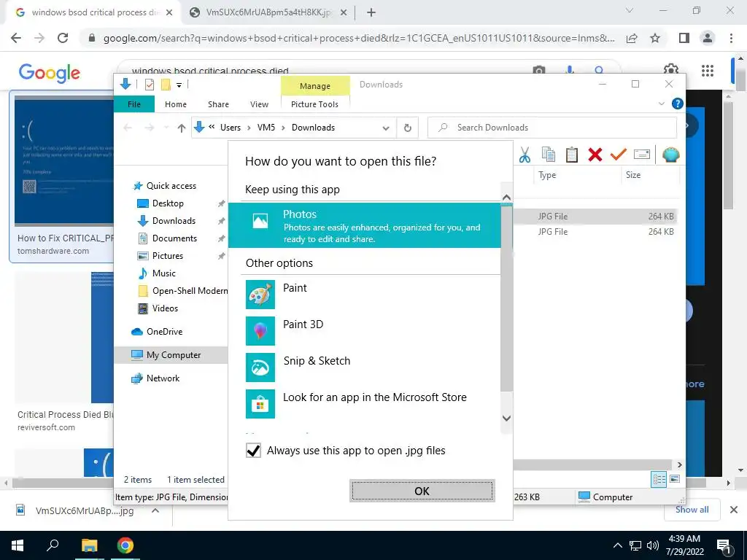Expand the address bar history dropdown
The height and width of the screenshot is (560, 747).
pos(386,128)
